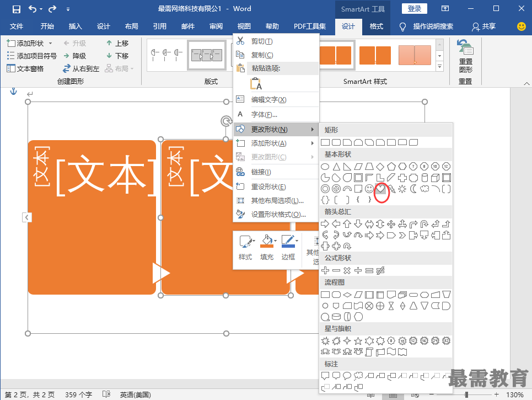Select 链接 in the context menu
The height and width of the screenshot is (400, 532).
tap(276, 172)
